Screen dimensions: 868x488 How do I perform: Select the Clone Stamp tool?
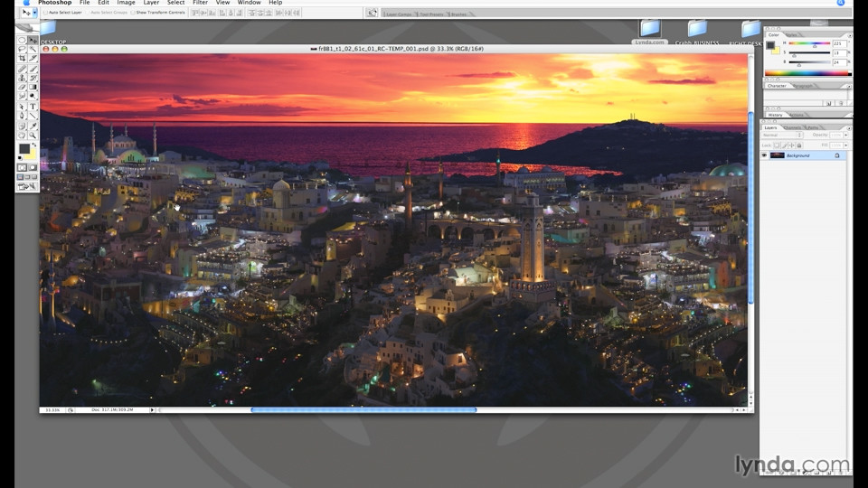pos(22,78)
